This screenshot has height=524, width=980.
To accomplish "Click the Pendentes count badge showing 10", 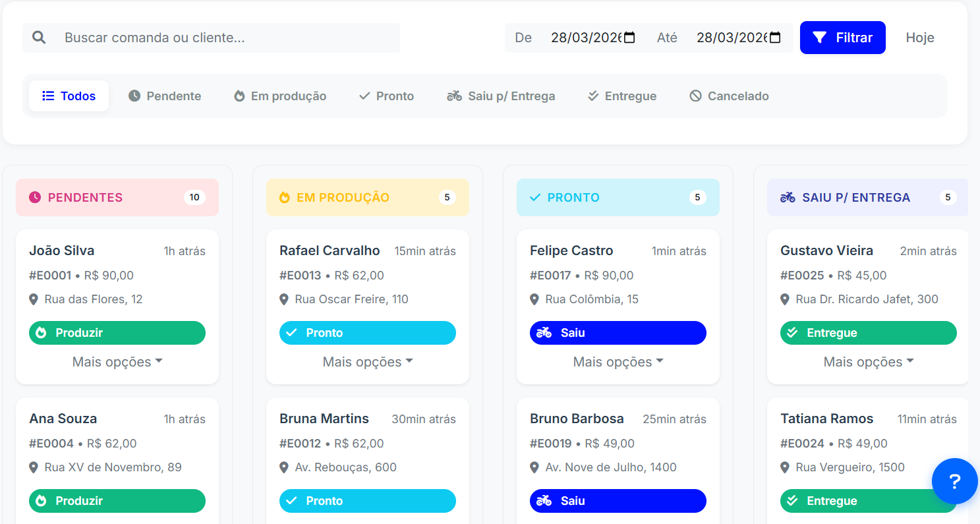I will pos(194,197).
